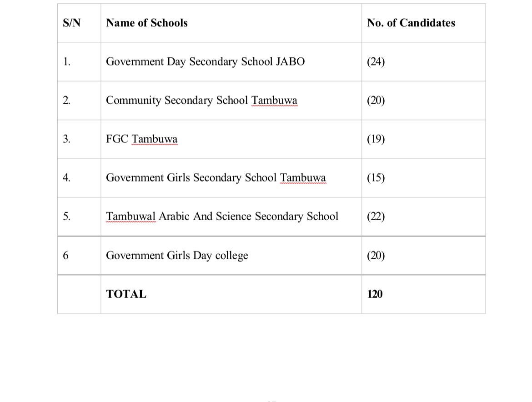Image resolution: width=532 pixels, height=402 pixels.
Task: Click serial number "6" cell
Action: [65, 255]
